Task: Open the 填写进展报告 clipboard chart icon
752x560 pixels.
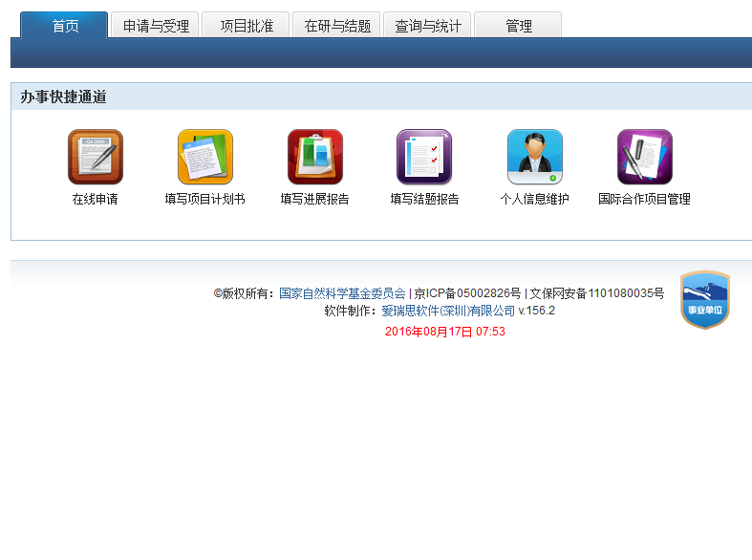Action: 315,157
